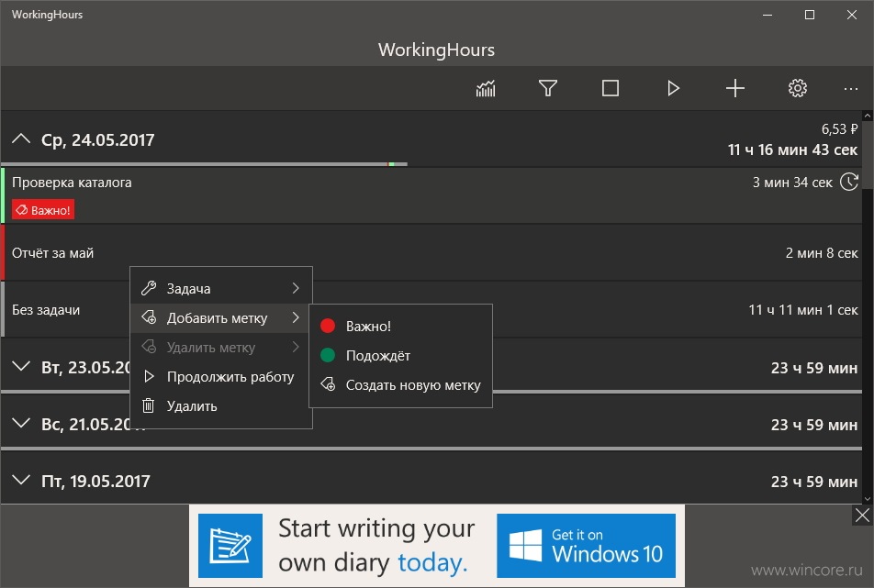The height and width of the screenshot is (588, 874).
Task: Click the red Важно! tag on Проверка каталога
Action: point(43,210)
